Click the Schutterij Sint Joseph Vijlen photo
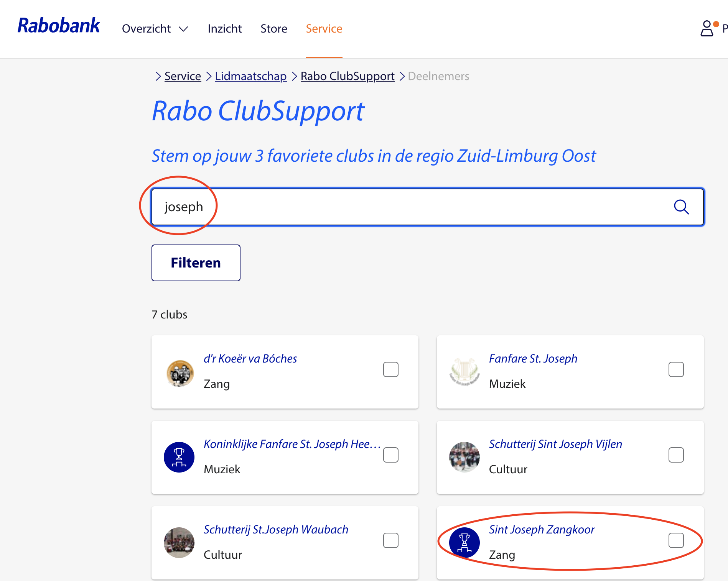Viewport: 728px width, 581px height. [464, 457]
